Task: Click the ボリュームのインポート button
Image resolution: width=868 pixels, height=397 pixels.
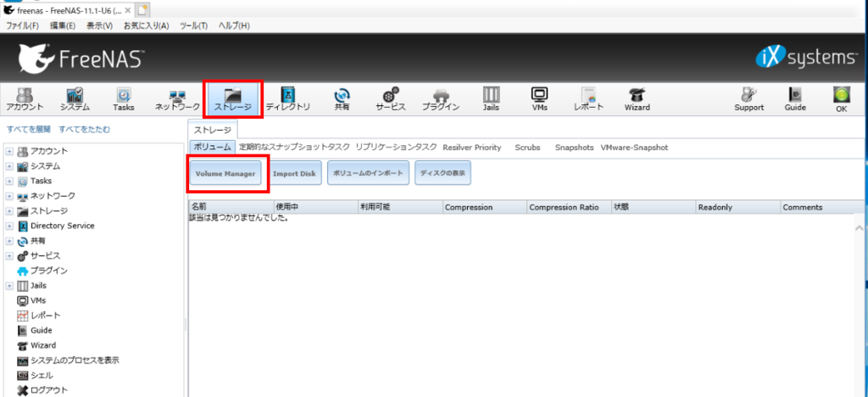Action: [368, 173]
